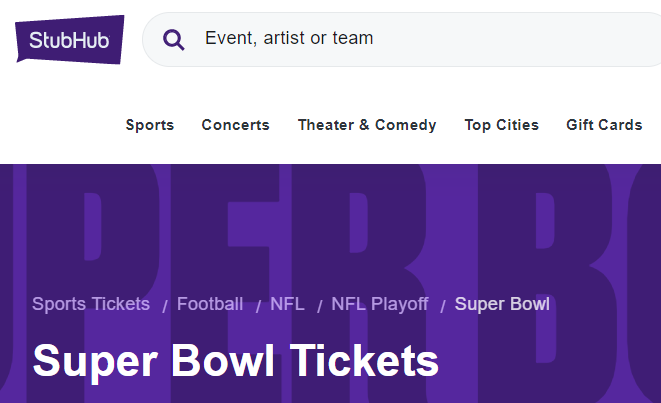The width and height of the screenshot is (661, 403).
Task: Navigate to Sports Tickets breadcrumb
Action: pos(91,304)
